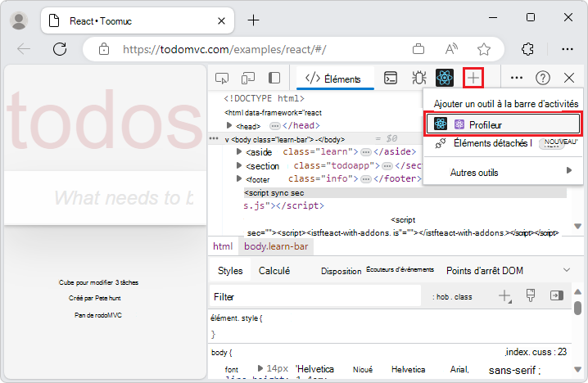This screenshot has height=383, width=588.
Task: Add page to favorites star icon
Action: [484, 49]
